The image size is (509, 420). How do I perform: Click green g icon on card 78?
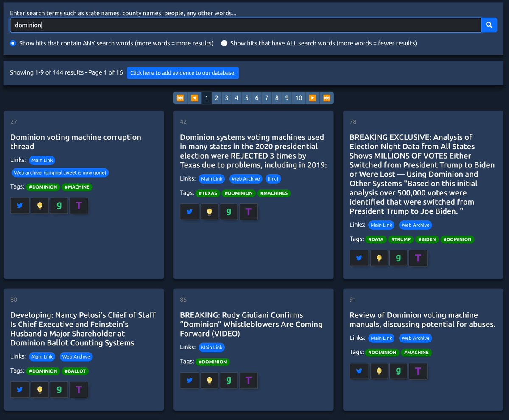point(398,258)
